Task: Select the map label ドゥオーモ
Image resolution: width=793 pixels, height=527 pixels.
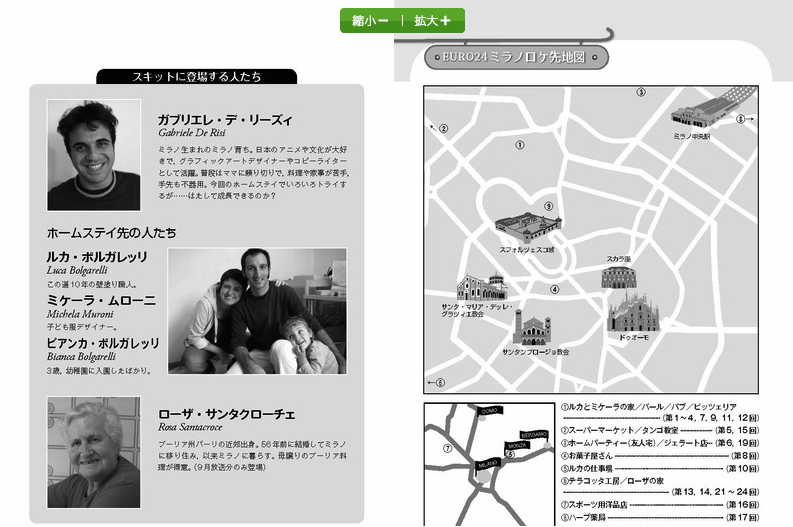Action: (x=634, y=337)
